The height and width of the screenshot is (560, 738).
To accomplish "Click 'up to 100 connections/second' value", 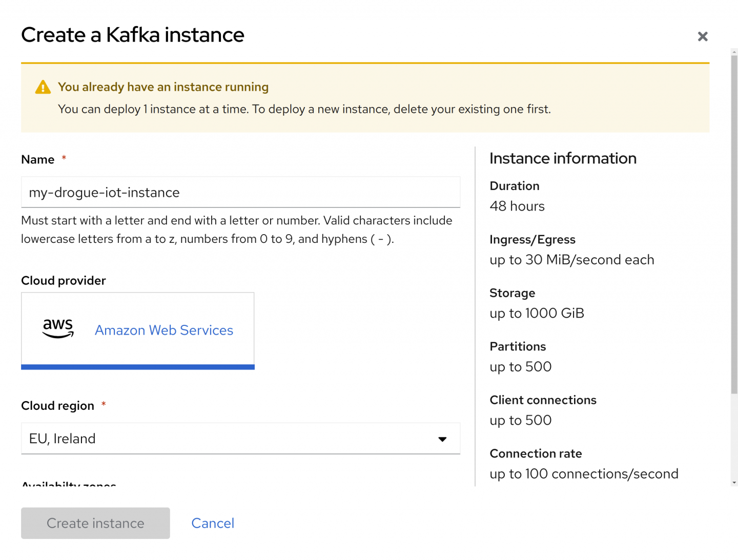I will pos(584,474).
